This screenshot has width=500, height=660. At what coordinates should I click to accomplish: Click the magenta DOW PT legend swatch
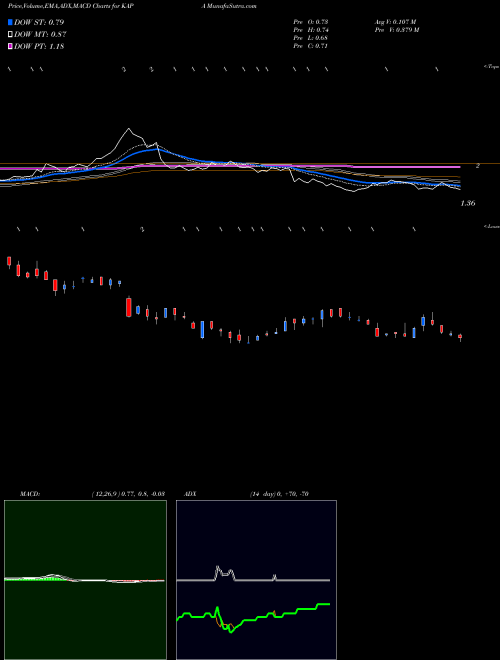click(x=10, y=46)
